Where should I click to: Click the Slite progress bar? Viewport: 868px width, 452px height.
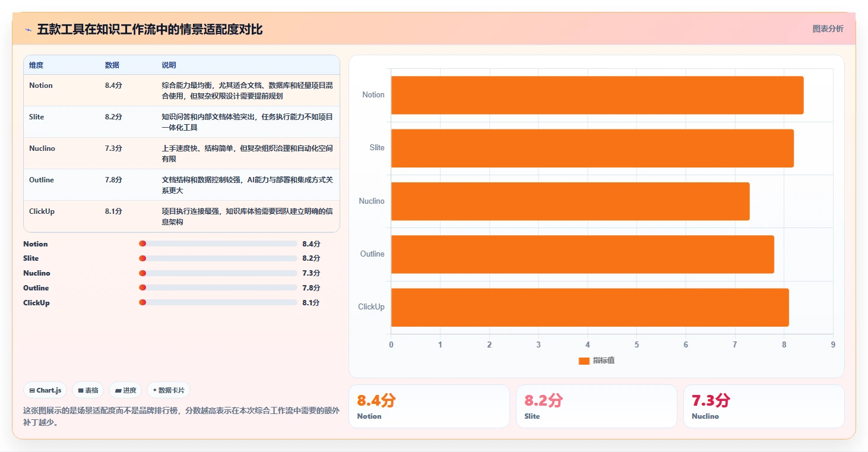pos(218,258)
